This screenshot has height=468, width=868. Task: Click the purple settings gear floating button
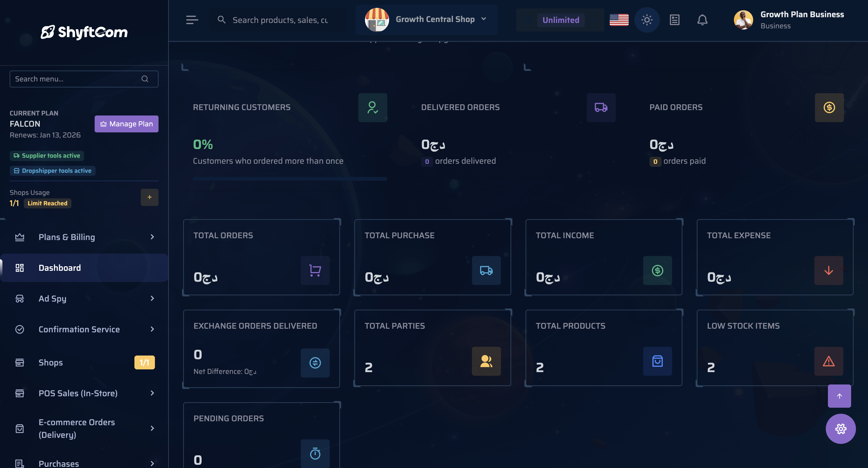(840, 428)
